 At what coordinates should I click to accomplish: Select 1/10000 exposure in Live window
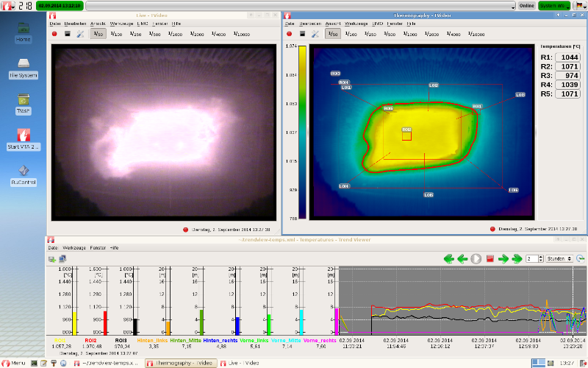pyautogui.click(x=242, y=34)
